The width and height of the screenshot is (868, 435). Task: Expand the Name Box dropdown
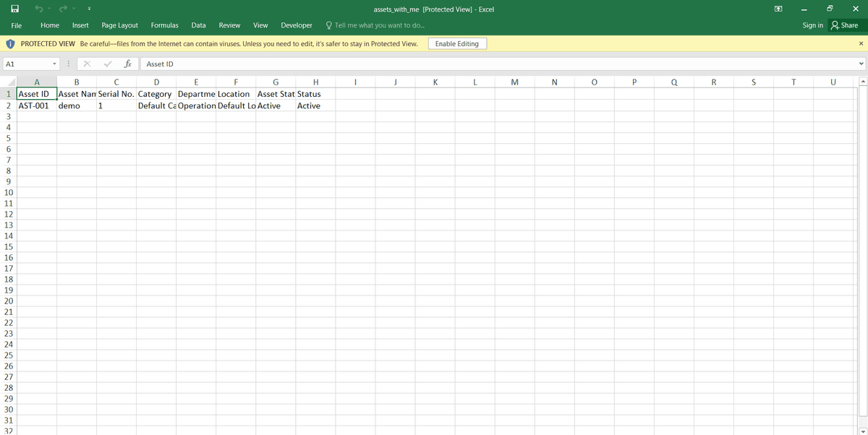[x=54, y=64]
